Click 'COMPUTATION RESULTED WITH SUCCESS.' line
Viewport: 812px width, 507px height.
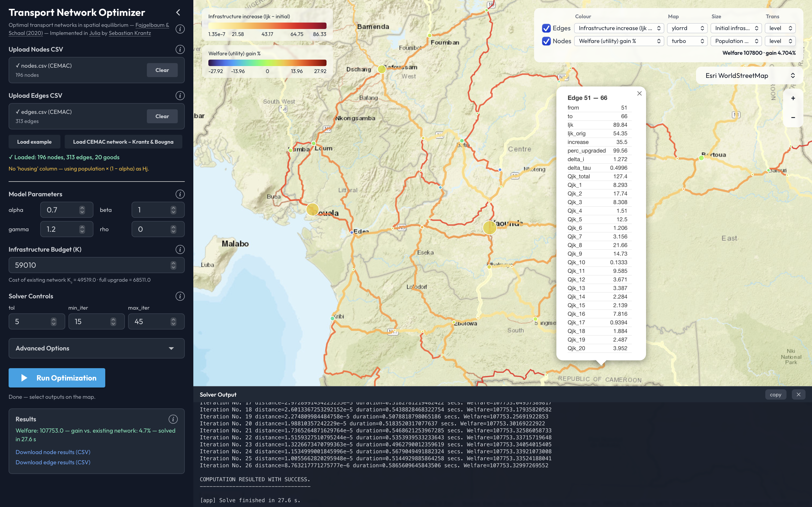tap(255, 480)
